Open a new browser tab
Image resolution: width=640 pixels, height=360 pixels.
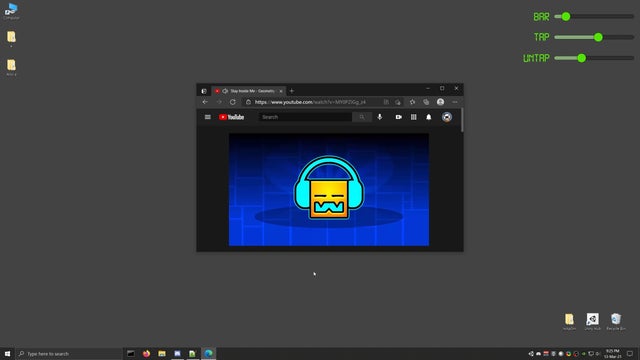(291, 91)
